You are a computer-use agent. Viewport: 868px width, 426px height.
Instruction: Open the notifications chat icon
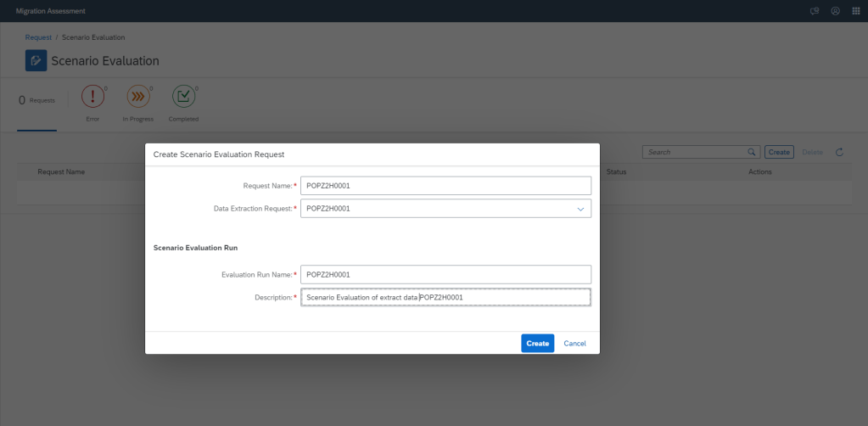coord(815,10)
